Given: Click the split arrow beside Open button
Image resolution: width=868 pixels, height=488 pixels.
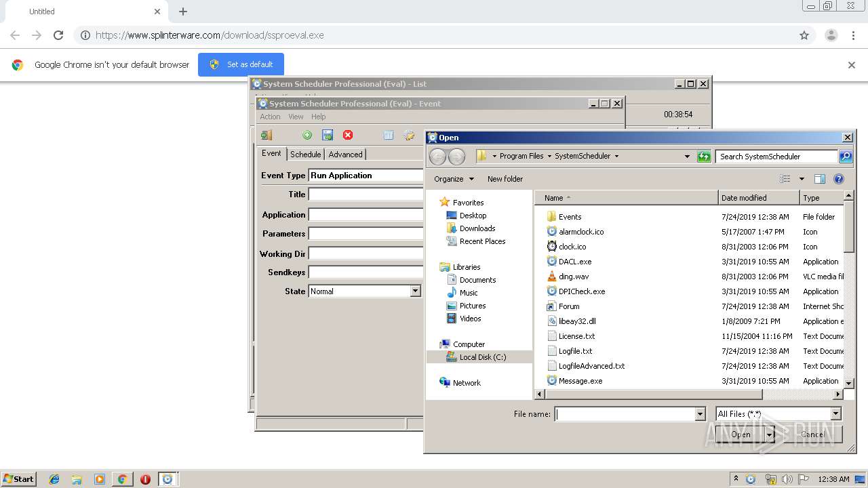Looking at the screenshot, I should point(770,434).
